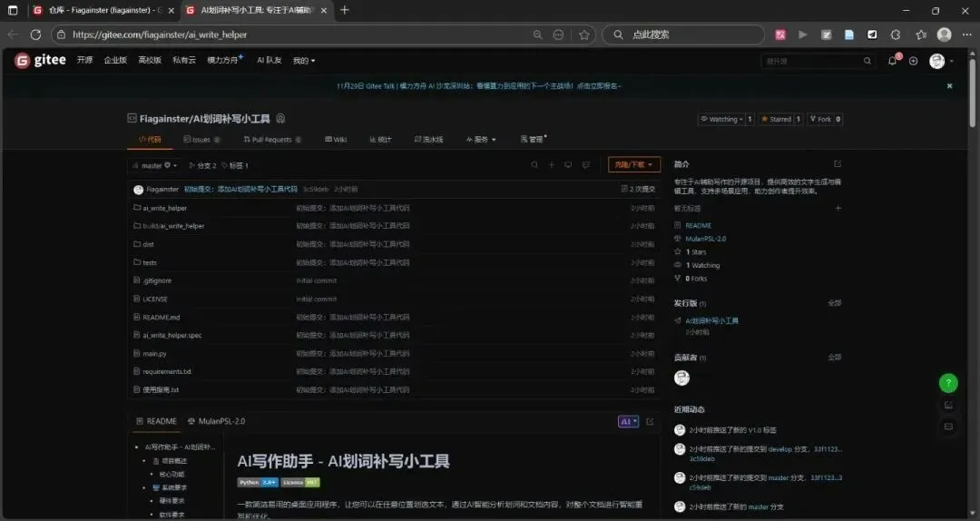
Task: Click the plus create icon in header
Action: 913,61
